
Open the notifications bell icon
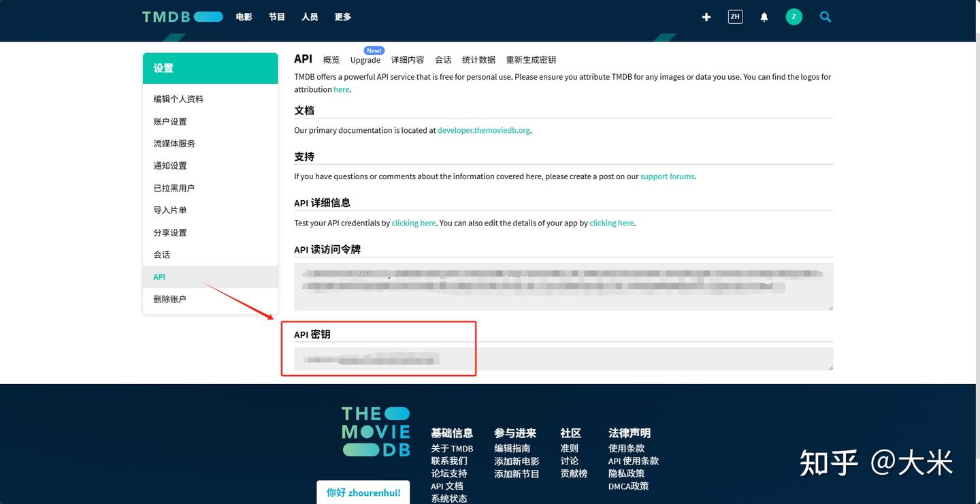[x=764, y=16]
